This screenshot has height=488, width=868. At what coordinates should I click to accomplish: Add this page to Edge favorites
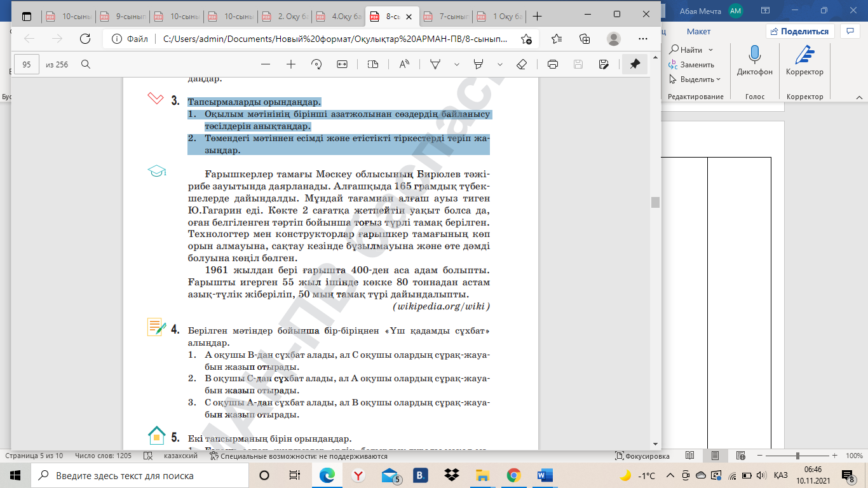tap(526, 39)
